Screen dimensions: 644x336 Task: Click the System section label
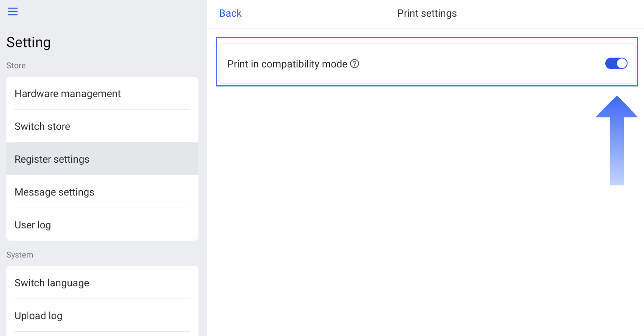(x=19, y=255)
